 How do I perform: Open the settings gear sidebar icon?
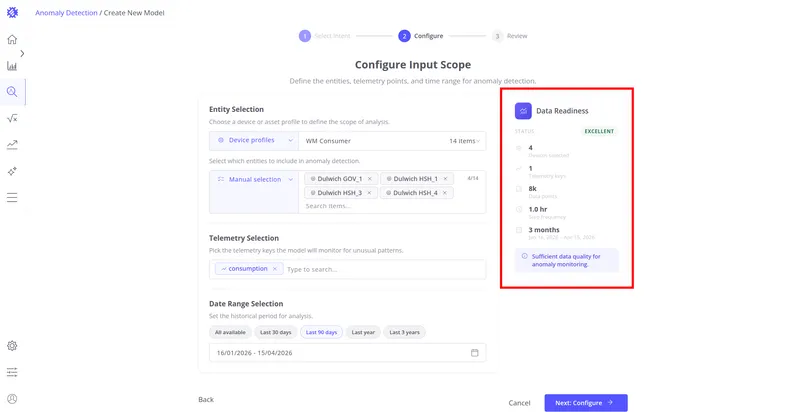coord(12,346)
